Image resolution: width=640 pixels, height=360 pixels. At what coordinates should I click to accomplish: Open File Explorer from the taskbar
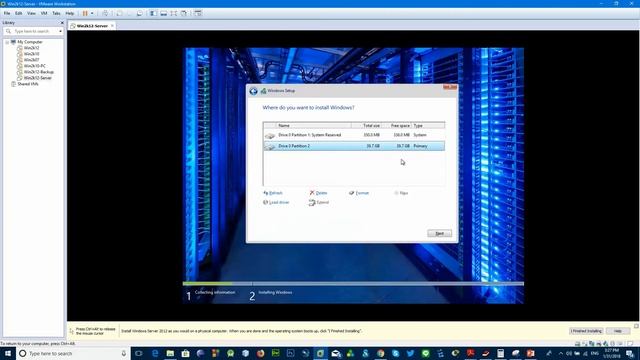point(170,353)
